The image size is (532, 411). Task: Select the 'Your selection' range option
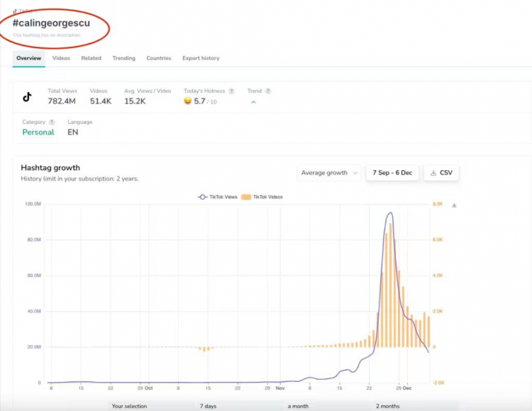129,406
